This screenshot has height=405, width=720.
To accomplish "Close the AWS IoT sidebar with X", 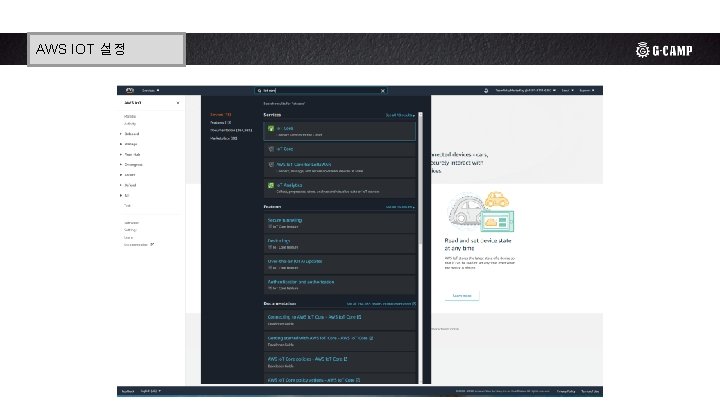I will [x=178, y=103].
